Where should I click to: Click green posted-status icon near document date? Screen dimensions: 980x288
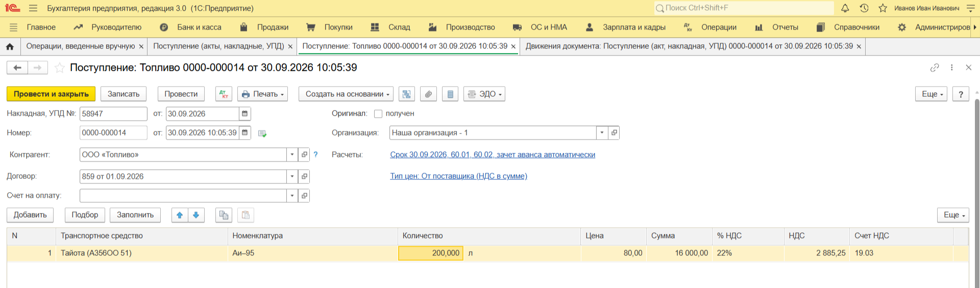262,134
